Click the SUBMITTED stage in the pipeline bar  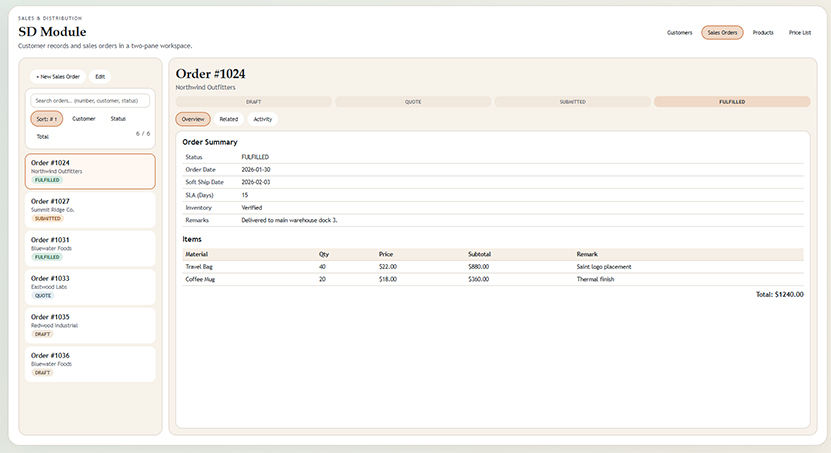572,102
